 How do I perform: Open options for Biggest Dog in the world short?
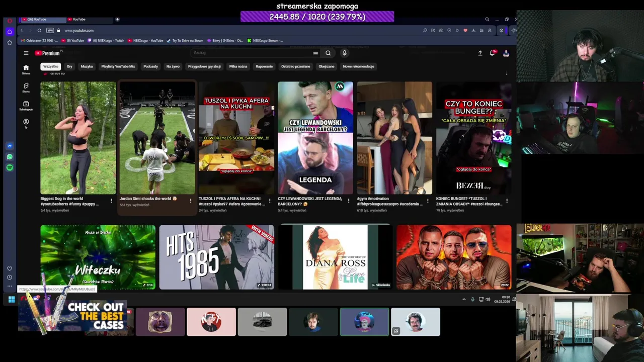pos(111,201)
